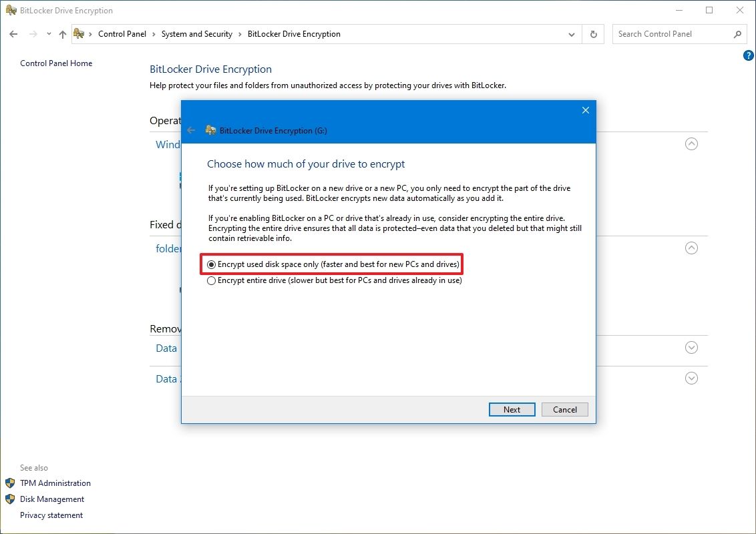Click the back arrow inside the BitLocker dialog
The height and width of the screenshot is (534, 756).
(x=191, y=130)
